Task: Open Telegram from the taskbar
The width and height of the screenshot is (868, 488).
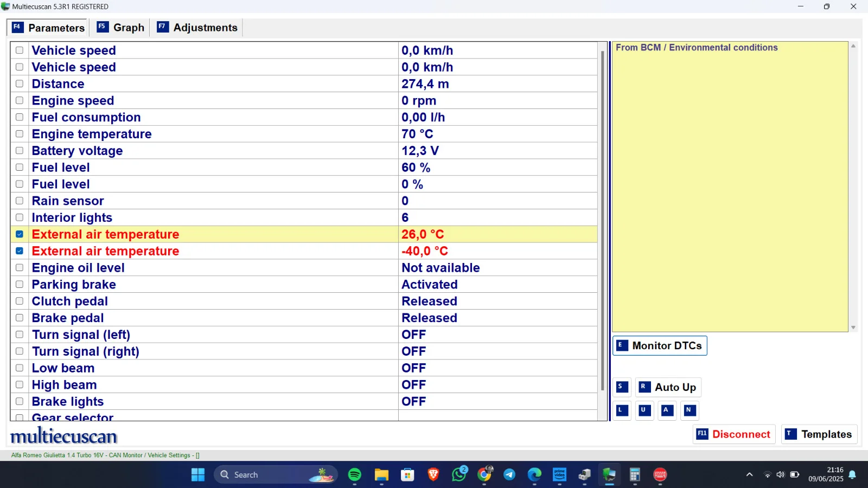Action: [509, 475]
